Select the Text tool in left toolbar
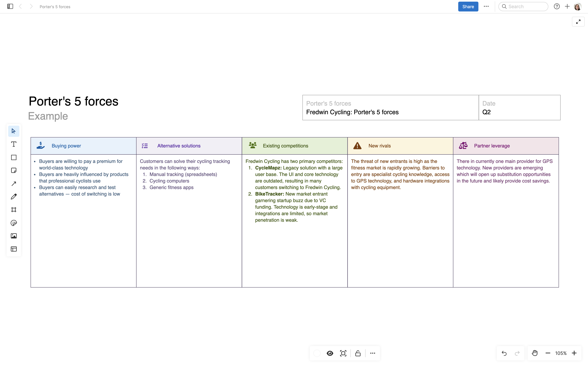Viewport: 588px width, 367px height. (x=14, y=144)
